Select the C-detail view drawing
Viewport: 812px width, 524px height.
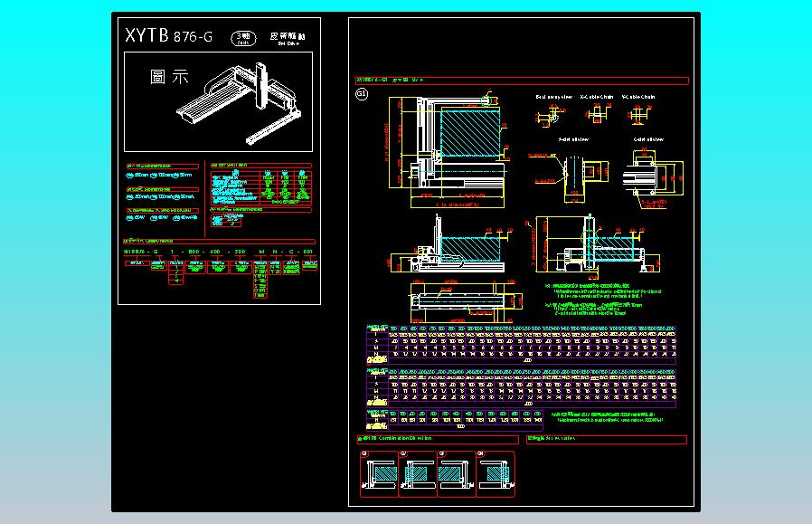click(x=653, y=177)
